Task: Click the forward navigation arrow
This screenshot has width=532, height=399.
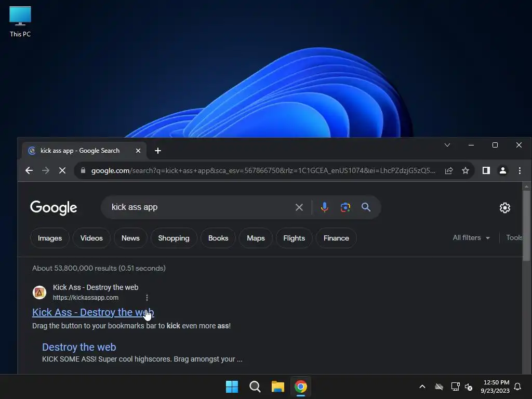Action: click(x=46, y=170)
